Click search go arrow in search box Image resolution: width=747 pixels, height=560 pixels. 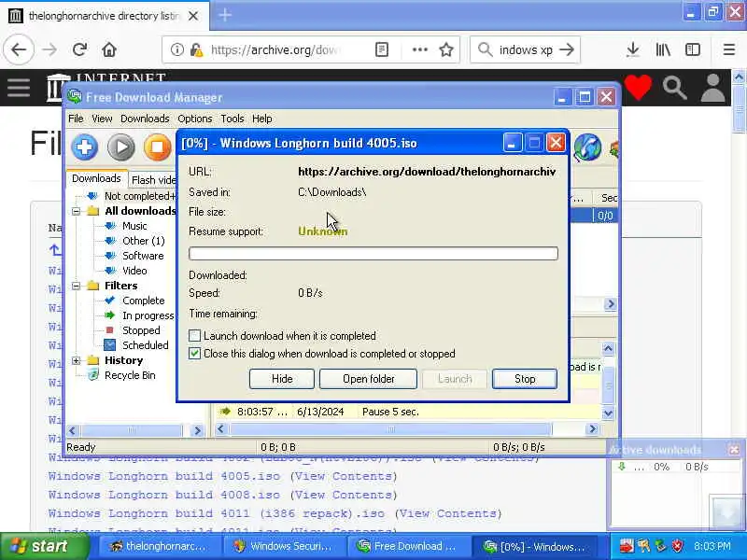click(567, 49)
